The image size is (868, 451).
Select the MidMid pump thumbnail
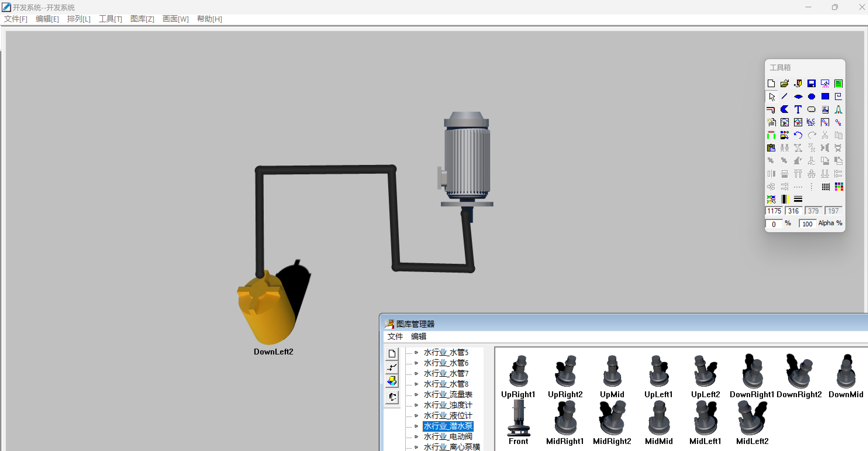(x=659, y=418)
